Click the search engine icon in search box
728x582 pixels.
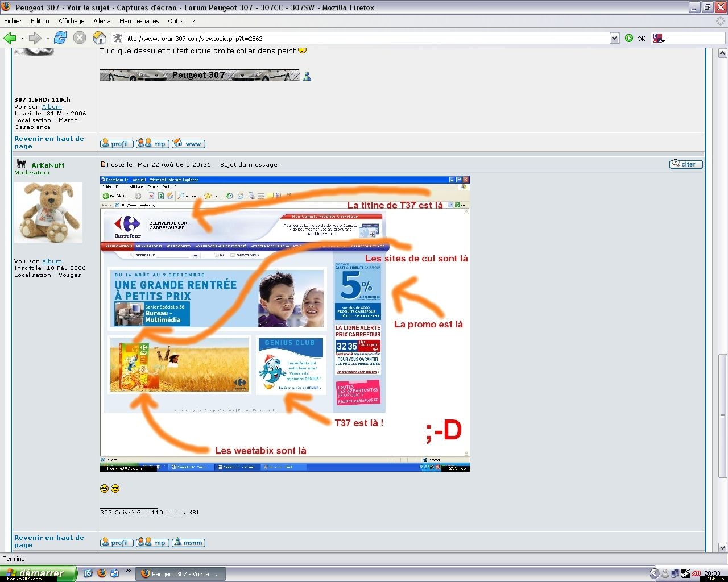click(657, 38)
